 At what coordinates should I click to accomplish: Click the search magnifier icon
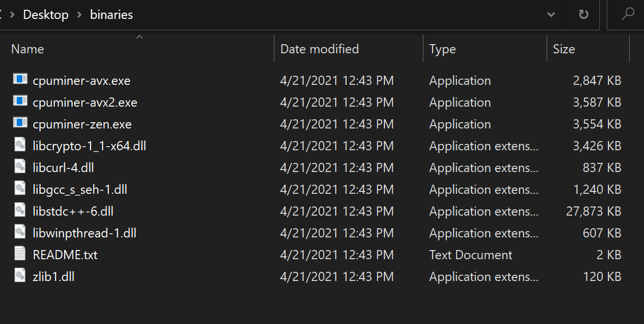pyautogui.click(x=628, y=15)
